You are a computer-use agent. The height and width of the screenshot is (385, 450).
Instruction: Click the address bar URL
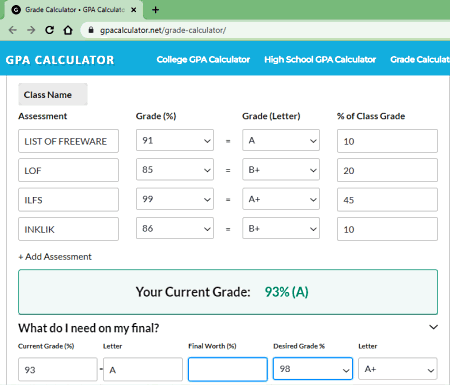pos(163,30)
